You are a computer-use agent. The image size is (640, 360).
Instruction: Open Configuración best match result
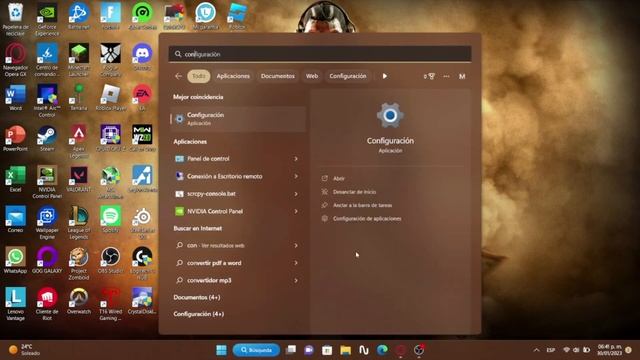[x=238, y=119]
